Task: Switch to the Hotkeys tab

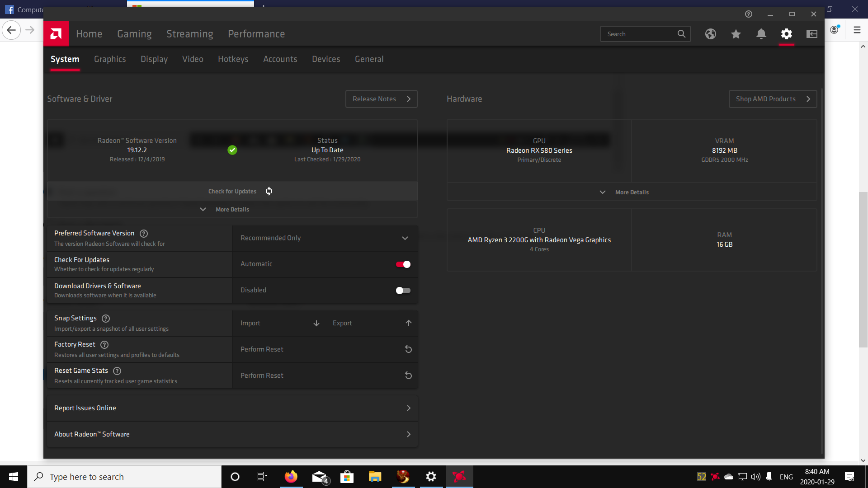Action: pyautogui.click(x=233, y=59)
